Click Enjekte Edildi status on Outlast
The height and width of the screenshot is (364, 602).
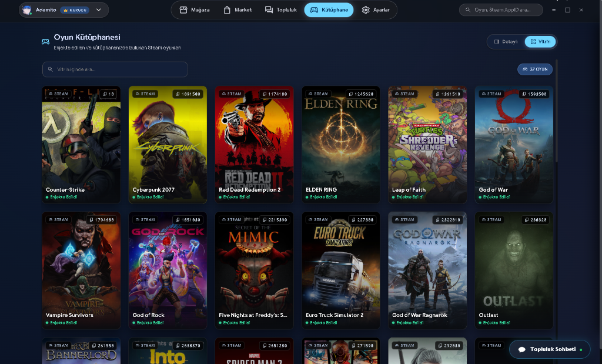pos(494,323)
